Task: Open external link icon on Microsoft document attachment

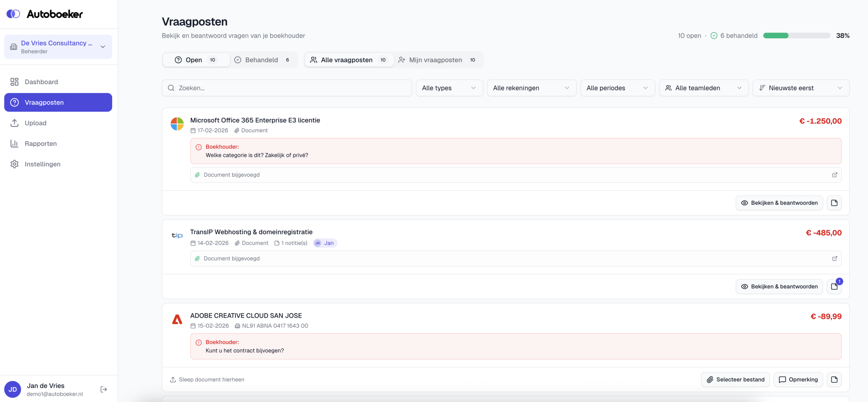Action: (834, 175)
